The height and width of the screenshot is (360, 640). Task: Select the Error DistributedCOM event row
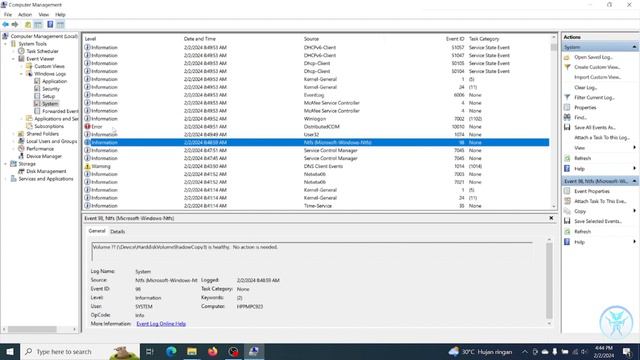[316, 127]
